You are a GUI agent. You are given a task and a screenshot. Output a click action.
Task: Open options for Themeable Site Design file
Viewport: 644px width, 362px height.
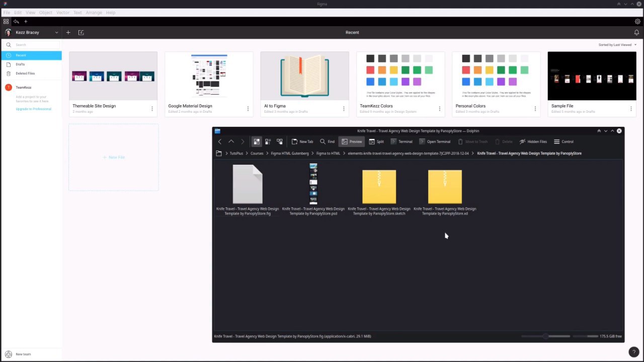(x=152, y=109)
